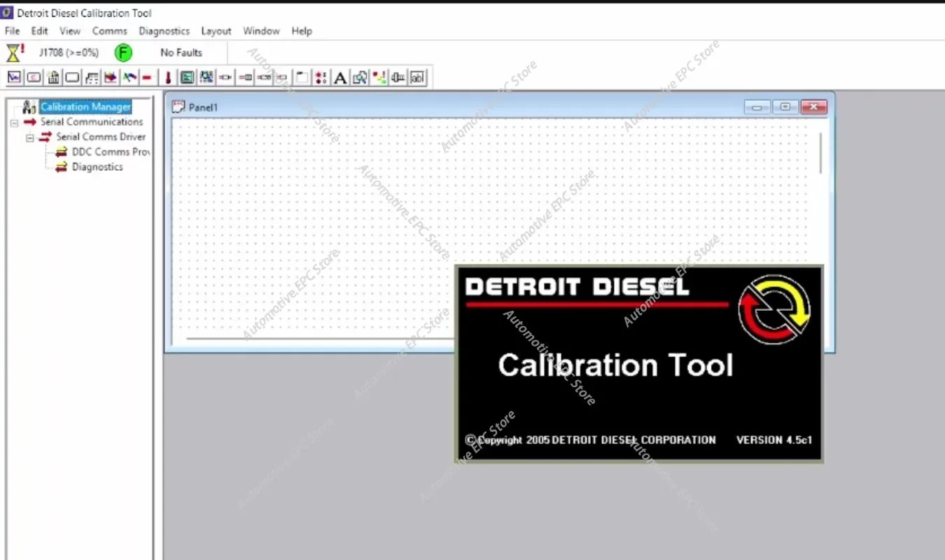945x560 pixels.
Task: Select the blue and red needle gauge icon
Action: (129, 77)
